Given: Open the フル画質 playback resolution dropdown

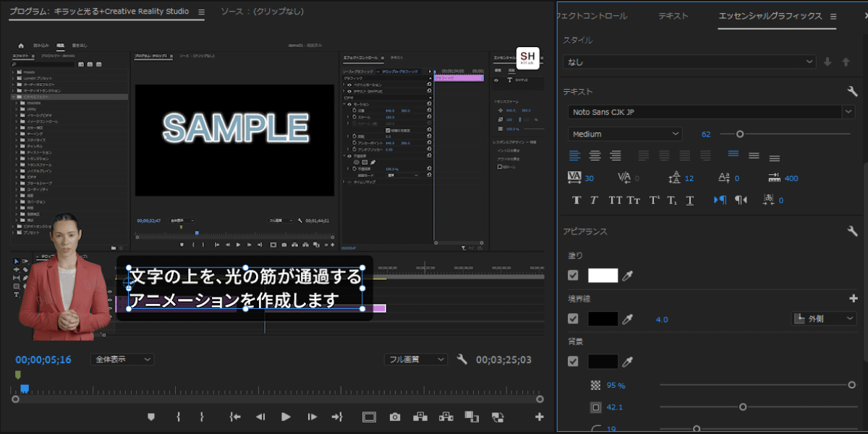Looking at the screenshot, I should (416, 359).
